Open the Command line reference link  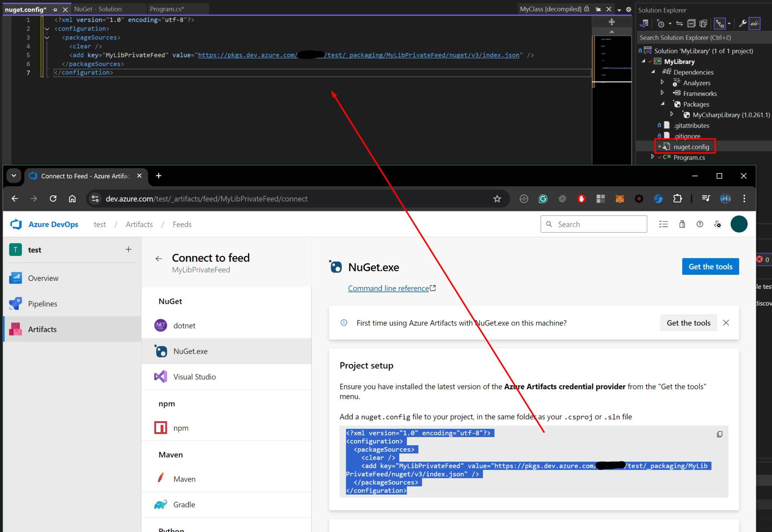click(x=389, y=288)
